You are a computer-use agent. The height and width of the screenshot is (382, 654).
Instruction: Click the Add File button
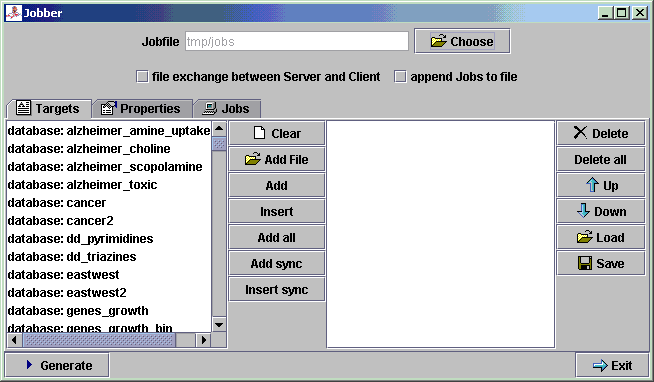[x=277, y=159]
